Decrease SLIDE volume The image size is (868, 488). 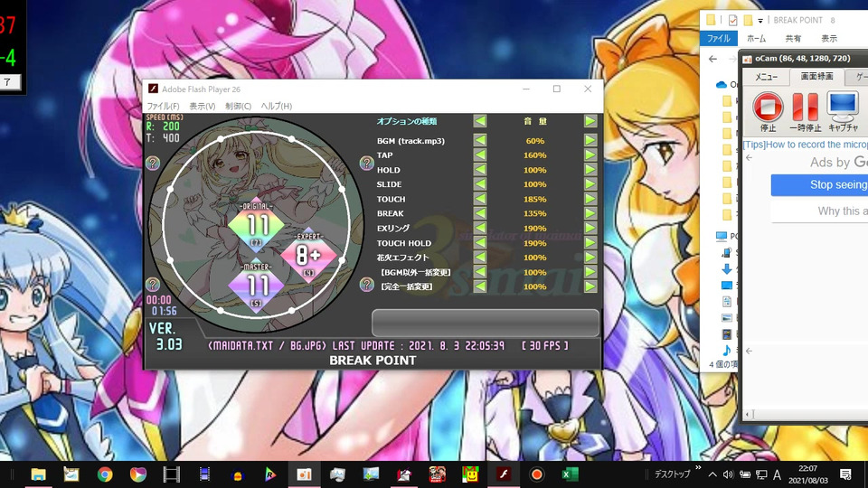click(480, 184)
